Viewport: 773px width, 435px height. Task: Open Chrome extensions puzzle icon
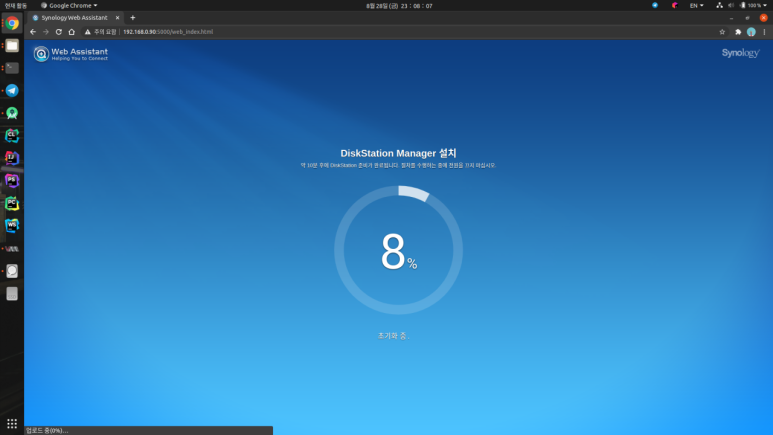point(738,32)
